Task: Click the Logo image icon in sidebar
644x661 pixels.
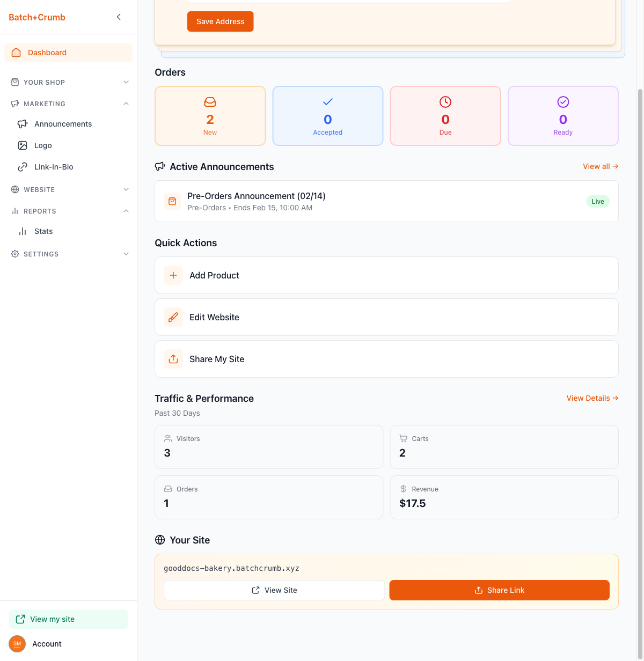Action: (23, 145)
